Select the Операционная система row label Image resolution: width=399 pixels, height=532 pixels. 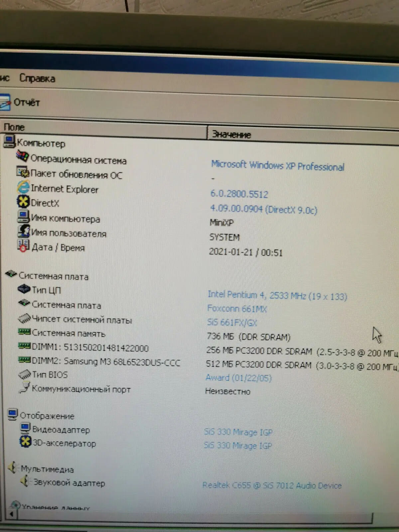click(78, 159)
